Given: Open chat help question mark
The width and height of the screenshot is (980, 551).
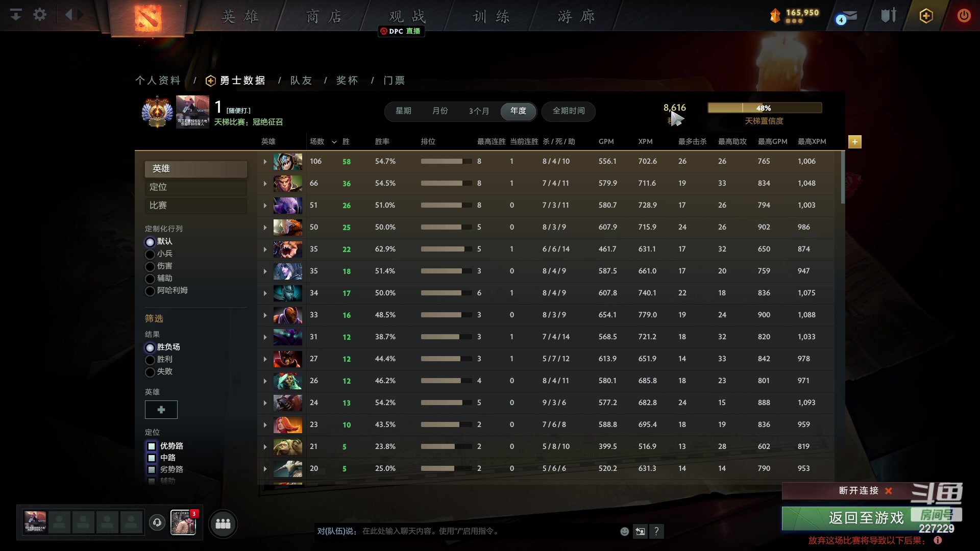Looking at the screenshot, I should point(657,532).
